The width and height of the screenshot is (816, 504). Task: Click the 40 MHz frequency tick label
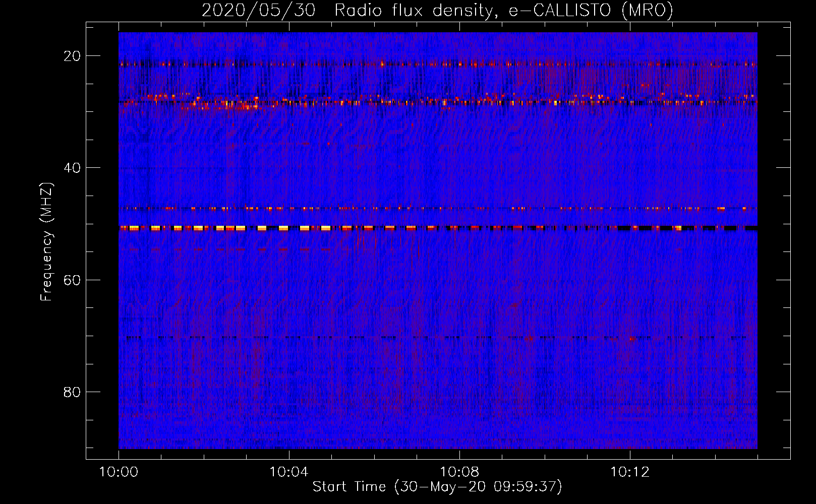72,168
